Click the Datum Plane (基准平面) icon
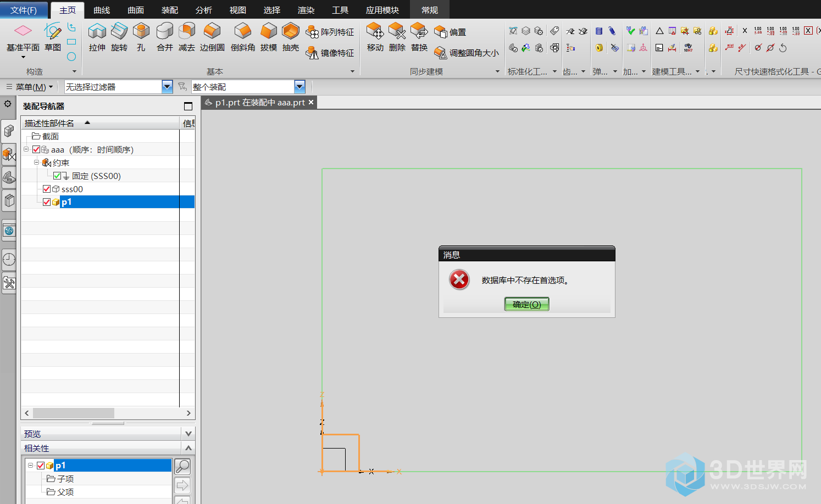Image resolution: width=821 pixels, height=504 pixels. pos(23,31)
